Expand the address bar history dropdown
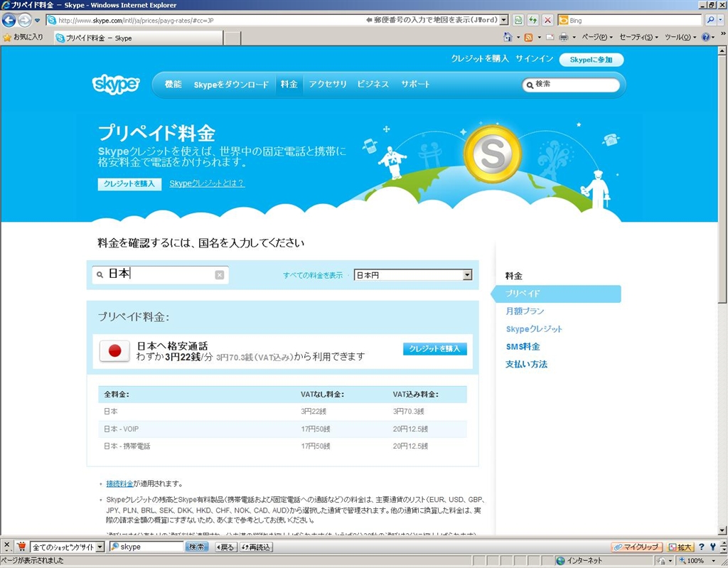The image size is (728, 568). [x=503, y=20]
